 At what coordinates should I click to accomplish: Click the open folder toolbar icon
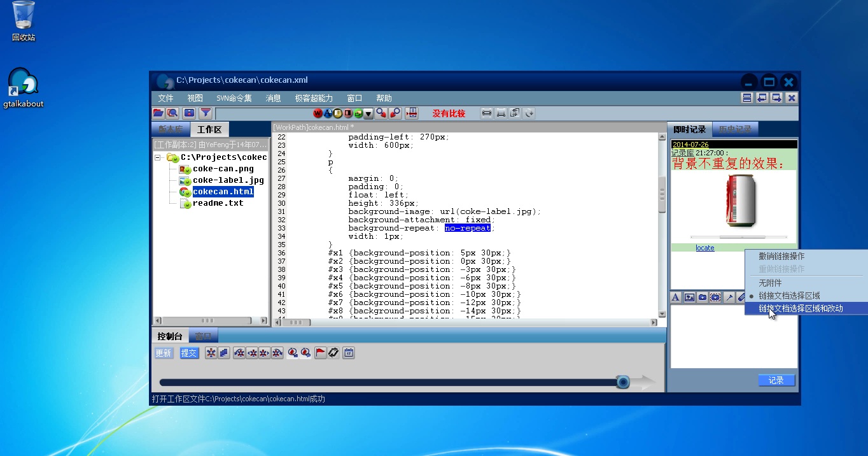click(158, 113)
